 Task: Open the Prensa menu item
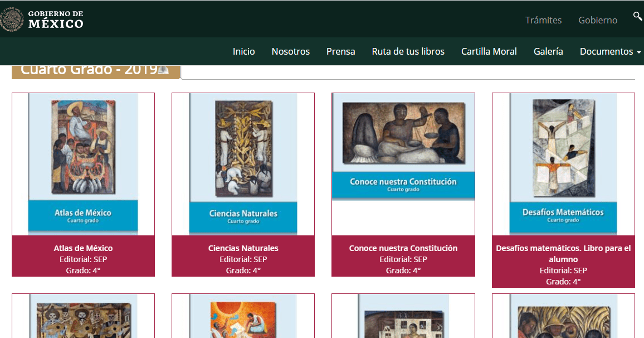point(340,51)
